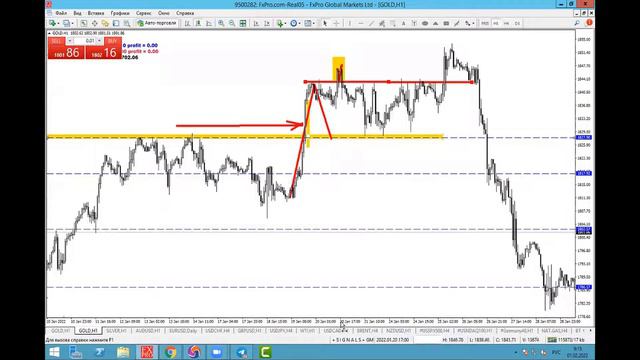640x360 pixels.
Task: Open the Periods clock dropdown
Action: coord(300,23)
